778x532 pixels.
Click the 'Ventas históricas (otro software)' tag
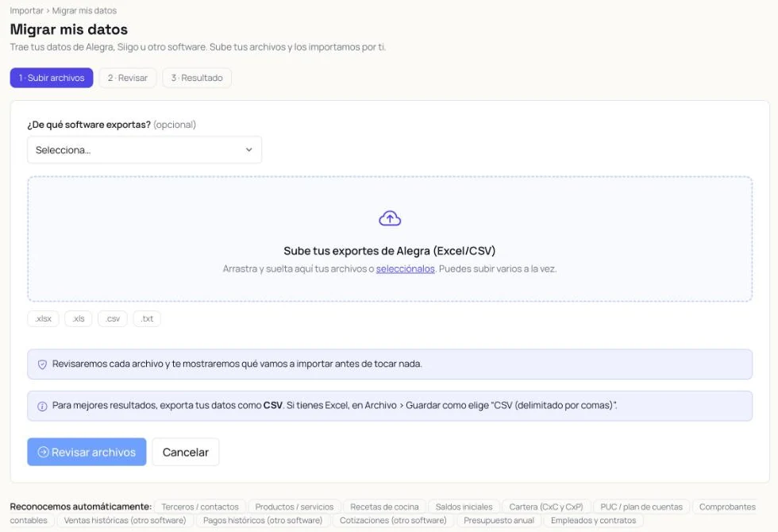tap(125, 520)
